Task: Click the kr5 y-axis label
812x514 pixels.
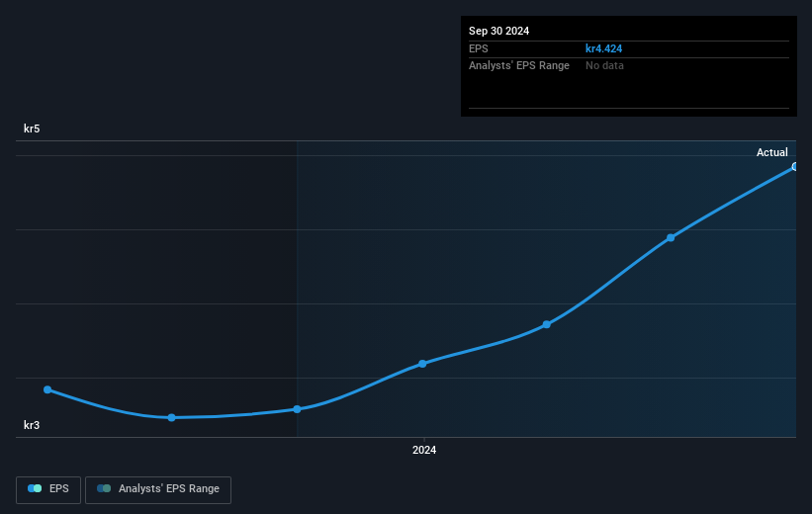Action: (32, 128)
